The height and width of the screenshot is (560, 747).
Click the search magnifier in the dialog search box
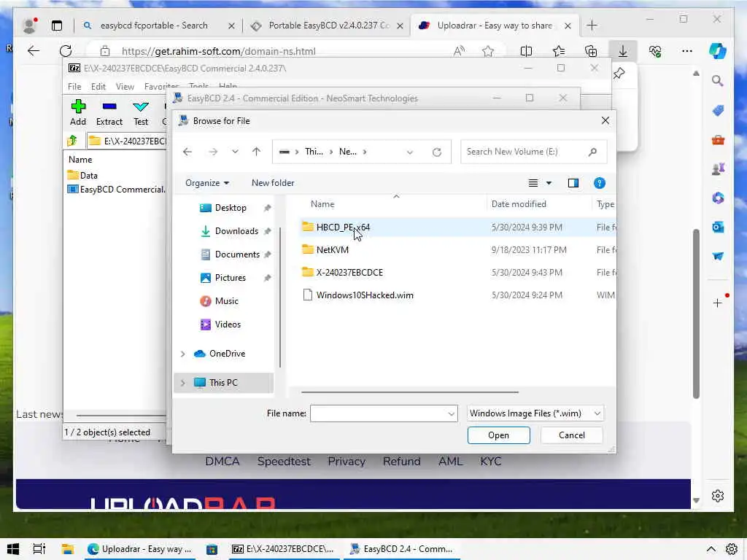[592, 152]
